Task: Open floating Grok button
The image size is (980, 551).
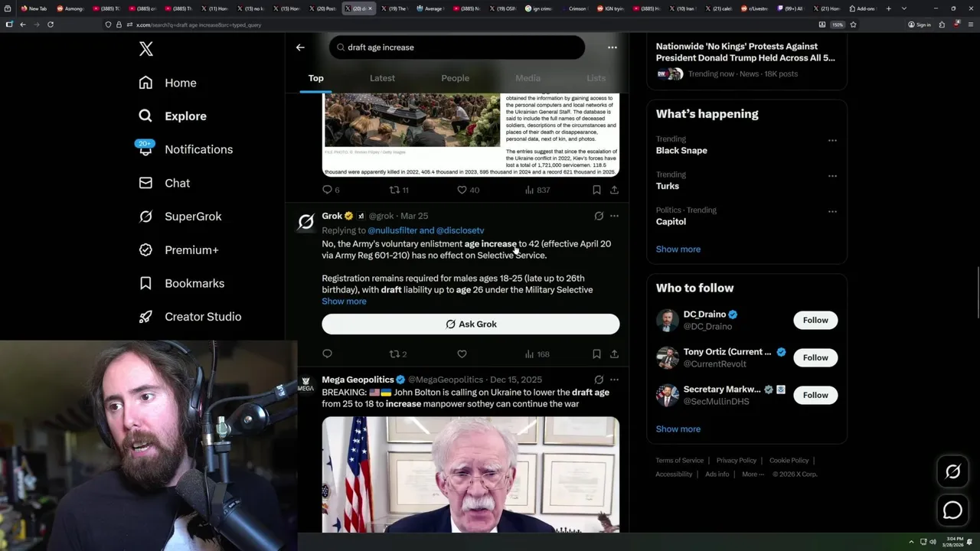Action: (952, 472)
